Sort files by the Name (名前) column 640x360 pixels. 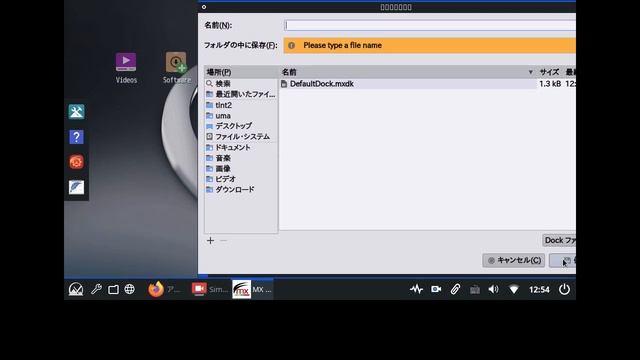[408, 72]
